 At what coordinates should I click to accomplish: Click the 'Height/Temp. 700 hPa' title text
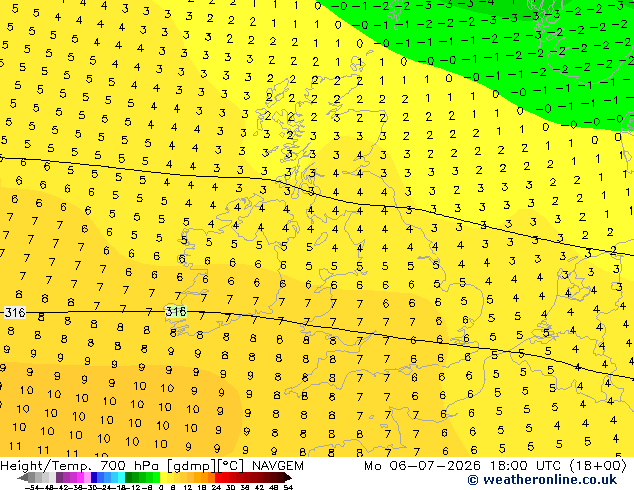pyautogui.click(x=80, y=466)
